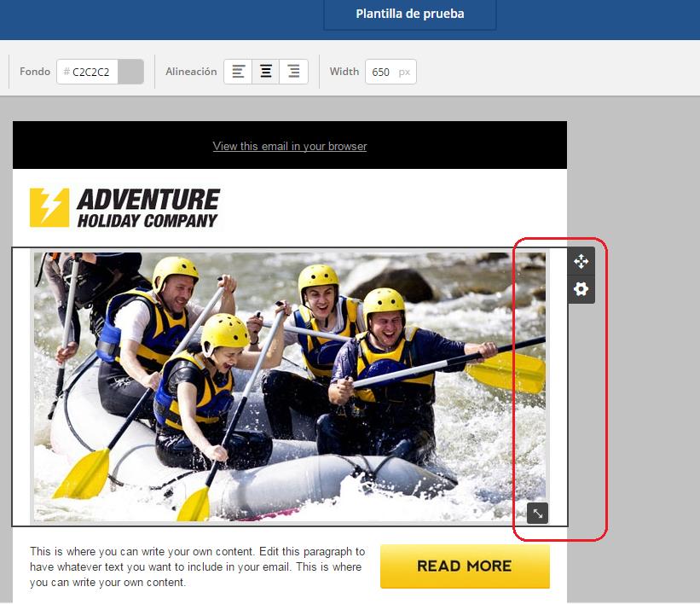This screenshot has width=700, height=604.
Task: Set alignment to center
Action: [x=266, y=72]
